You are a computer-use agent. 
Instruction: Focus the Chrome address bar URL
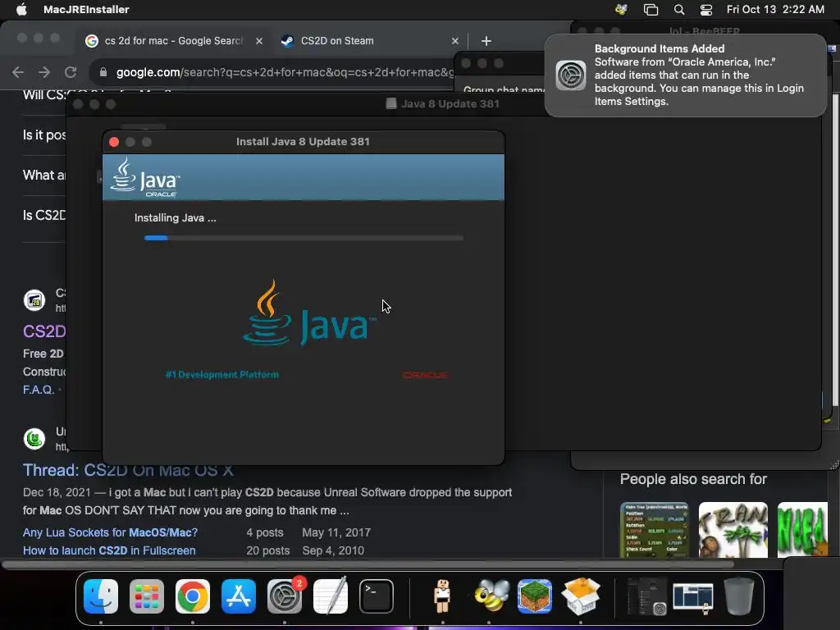coord(285,72)
